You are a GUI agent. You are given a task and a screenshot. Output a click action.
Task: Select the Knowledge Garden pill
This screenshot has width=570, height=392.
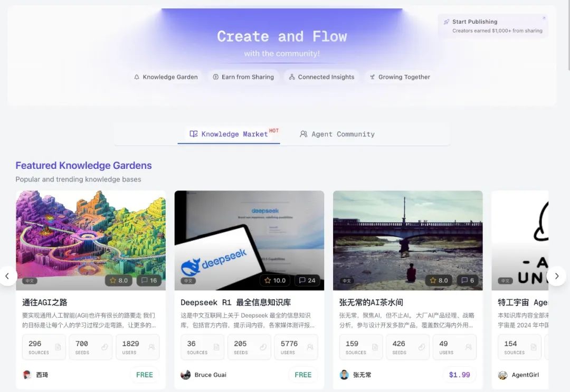pos(166,77)
